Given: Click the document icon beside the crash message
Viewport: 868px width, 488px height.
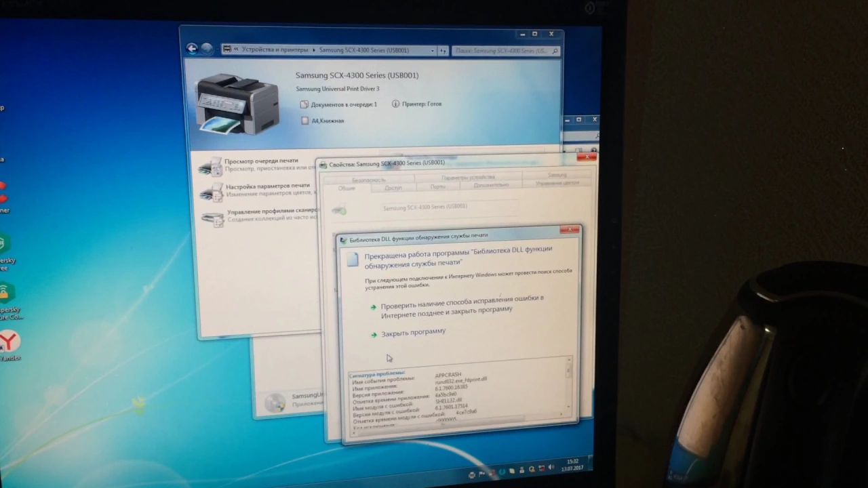Looking at the screenshot, I should 352,260.
